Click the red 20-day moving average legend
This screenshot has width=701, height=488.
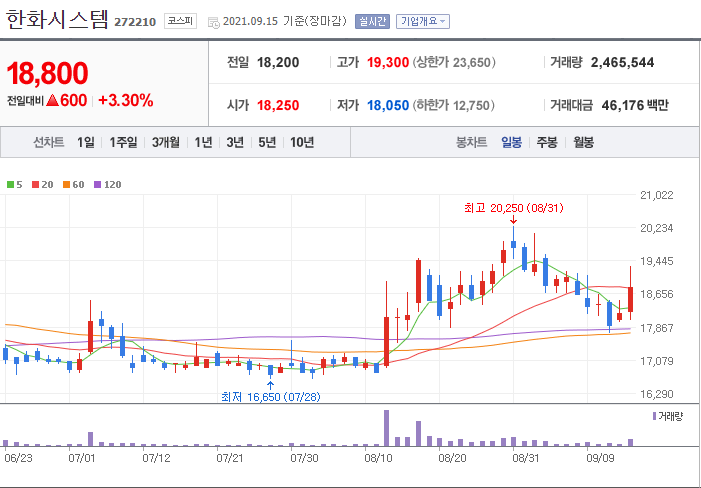43,185
